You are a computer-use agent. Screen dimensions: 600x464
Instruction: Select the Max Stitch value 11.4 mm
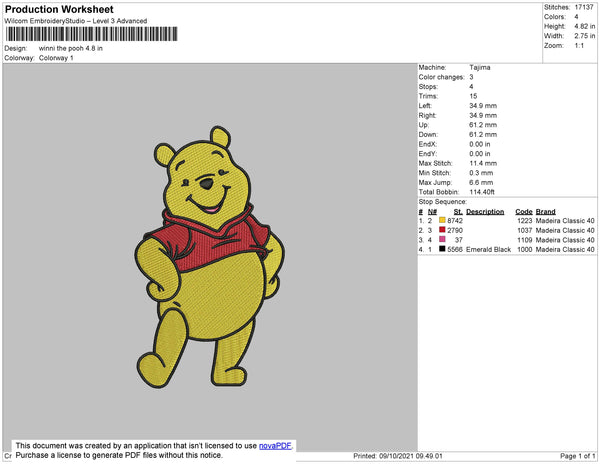point(483,163)
